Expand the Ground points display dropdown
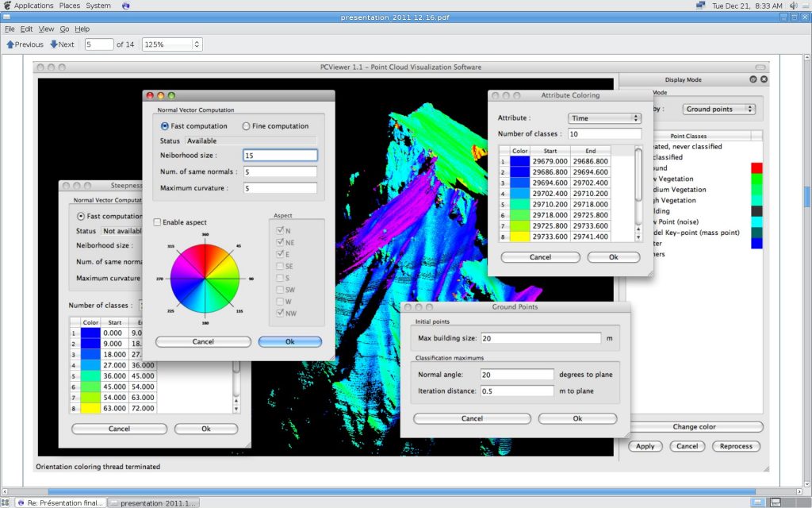Viewport: 812px width, 508px height. tap(719, 109)
